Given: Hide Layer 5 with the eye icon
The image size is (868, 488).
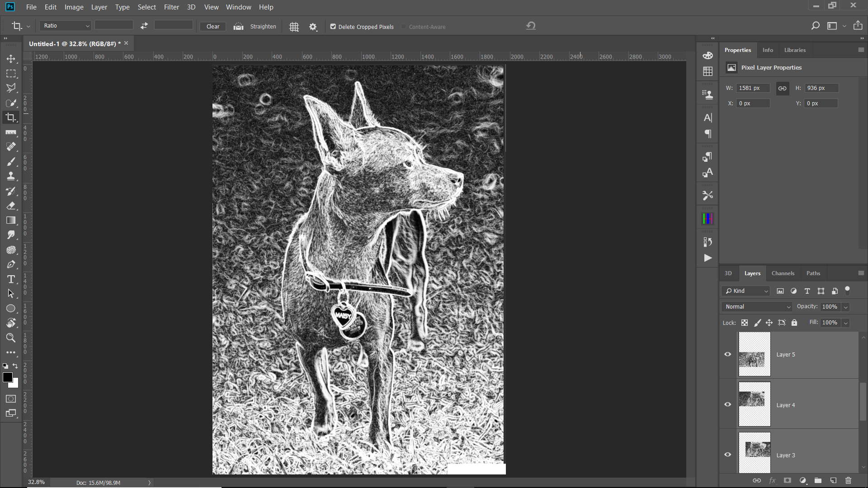Looking at the screenshot, I should tap(727, 354).
